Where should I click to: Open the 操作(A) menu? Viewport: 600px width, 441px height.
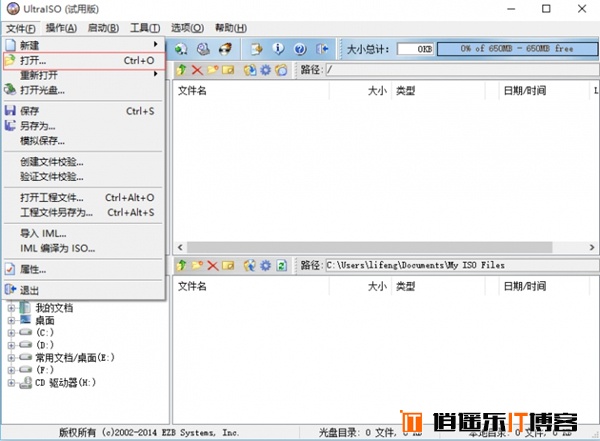tap(61, 28)
